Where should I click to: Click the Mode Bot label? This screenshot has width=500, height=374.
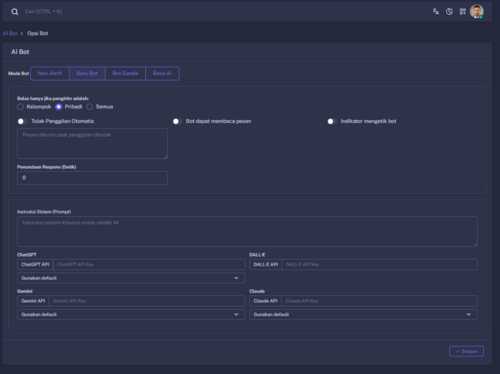[18, 73]
